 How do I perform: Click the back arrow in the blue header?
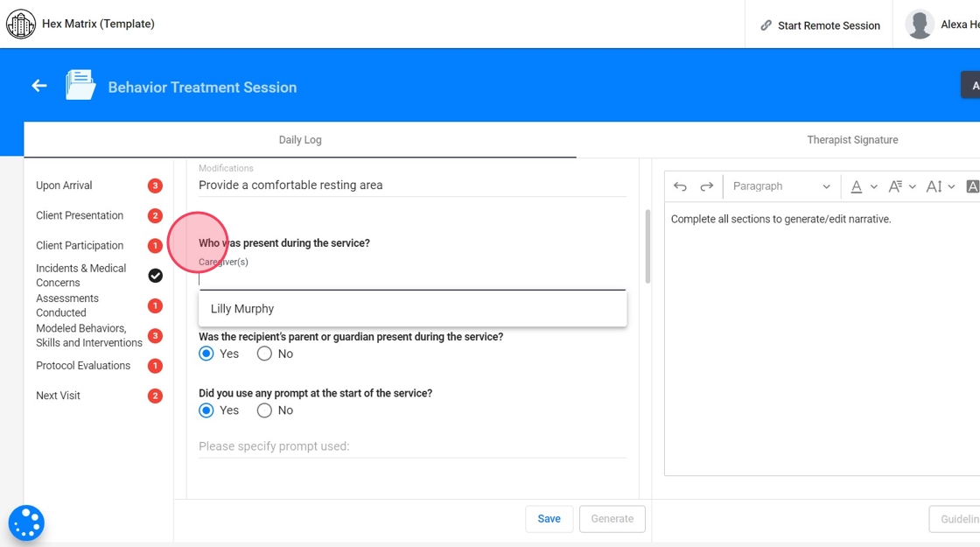point(38,86)
